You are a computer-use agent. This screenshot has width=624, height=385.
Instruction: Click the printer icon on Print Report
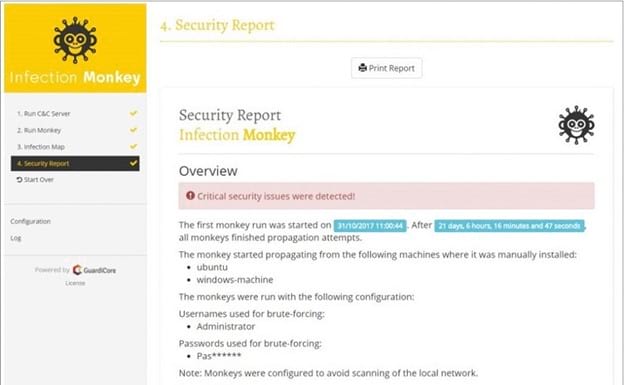point(363,68)
